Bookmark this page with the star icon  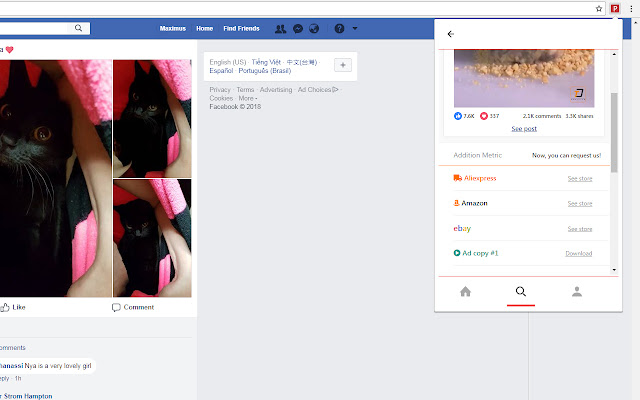pos(599,9)
